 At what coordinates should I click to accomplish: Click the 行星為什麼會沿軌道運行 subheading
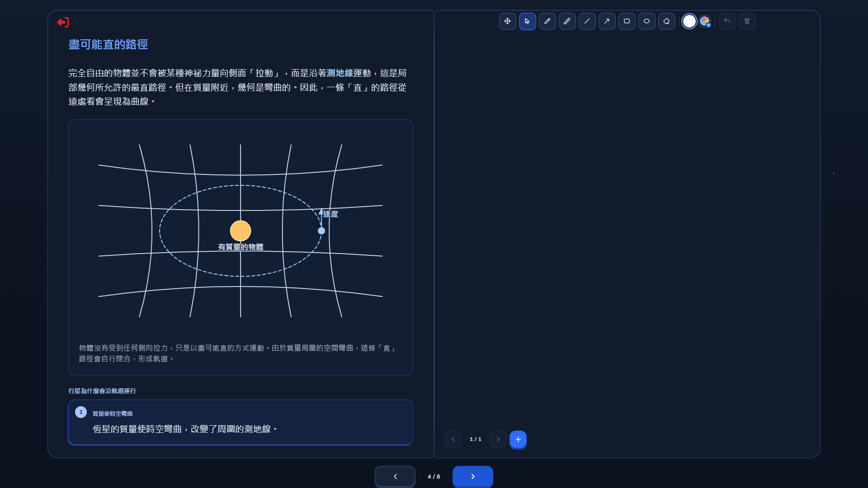coord(102,391)
